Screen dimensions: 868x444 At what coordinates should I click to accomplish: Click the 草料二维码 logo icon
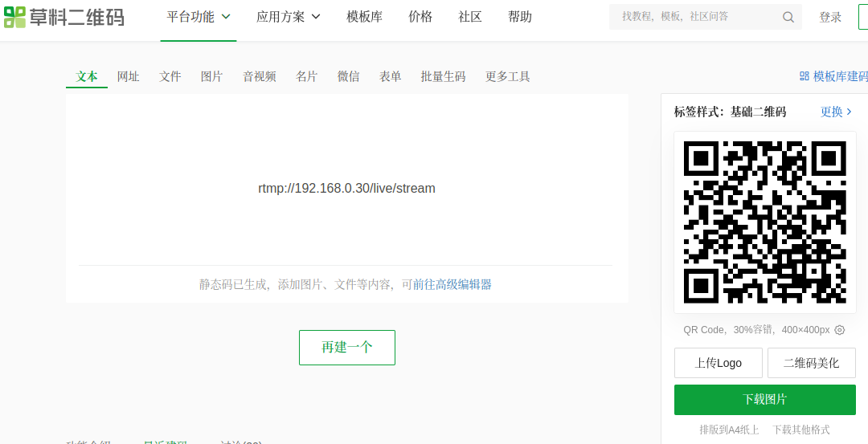click(14, 17)
